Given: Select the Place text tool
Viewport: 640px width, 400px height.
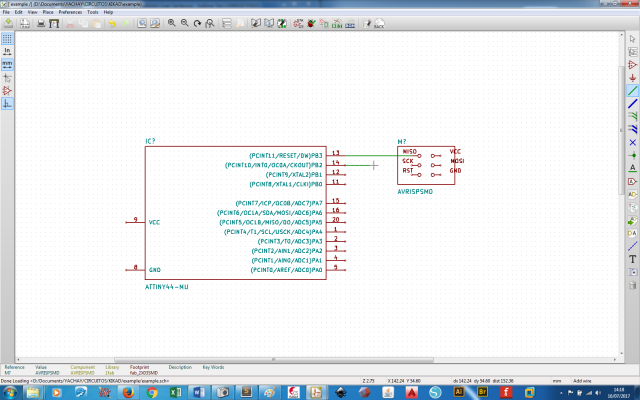Looking at the screenshot, I should pyautogui.click(x=632, y=259).
